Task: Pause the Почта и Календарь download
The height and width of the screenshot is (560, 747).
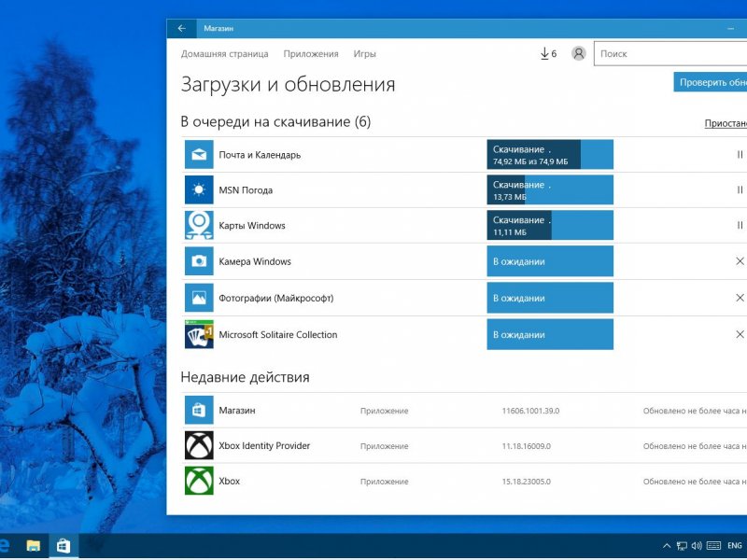Action: pyautogui.click(x=740, y=154)
